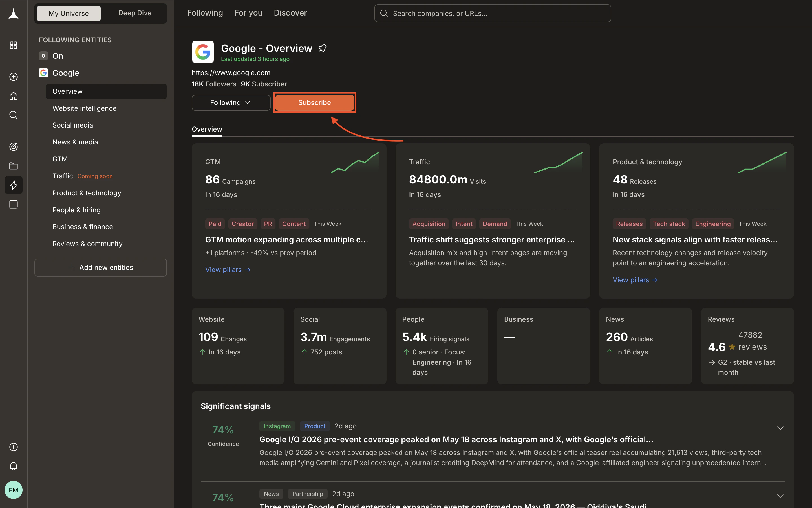Click the Engineering tag in Product card
This screenshot has height=508, width=812.
coord(713,224)
